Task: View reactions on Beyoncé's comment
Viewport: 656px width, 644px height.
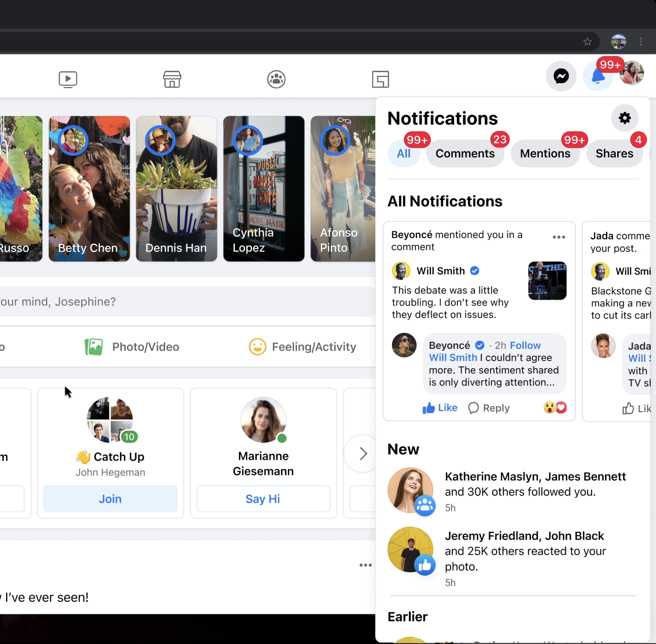Action: click(555, 408)
